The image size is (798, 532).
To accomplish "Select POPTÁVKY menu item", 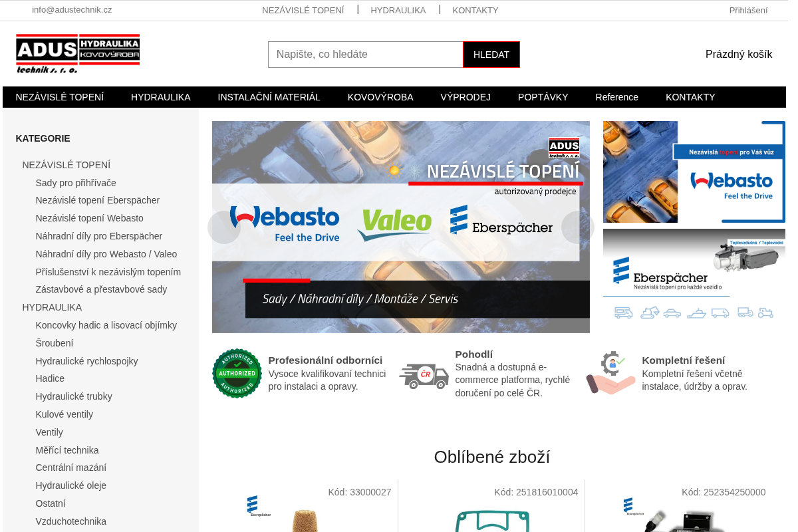I will point(543,97).
